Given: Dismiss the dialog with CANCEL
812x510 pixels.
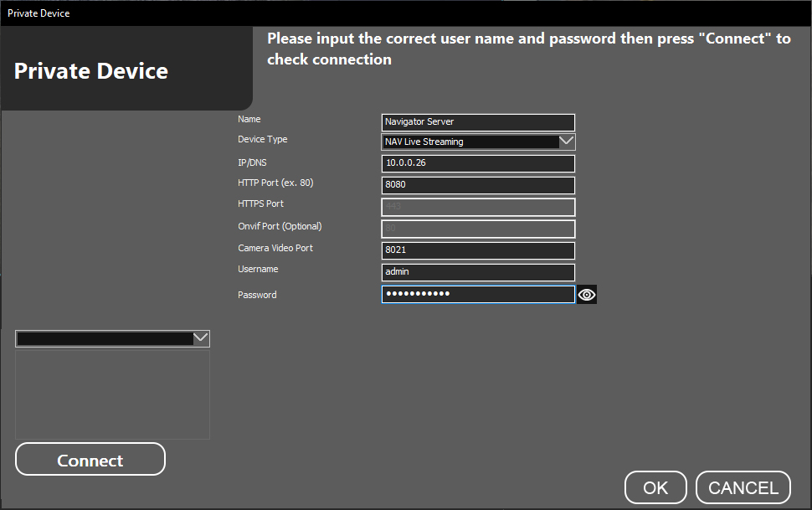Looking at the screenshot, I should (743, 488).
